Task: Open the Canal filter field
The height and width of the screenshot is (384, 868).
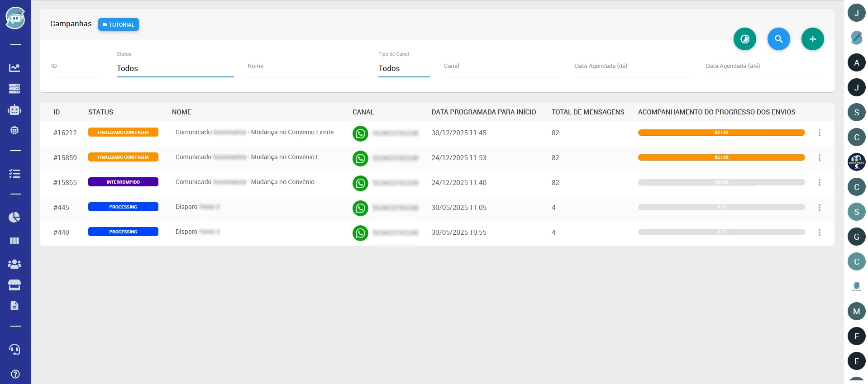Action: click(x=502, y=68)
